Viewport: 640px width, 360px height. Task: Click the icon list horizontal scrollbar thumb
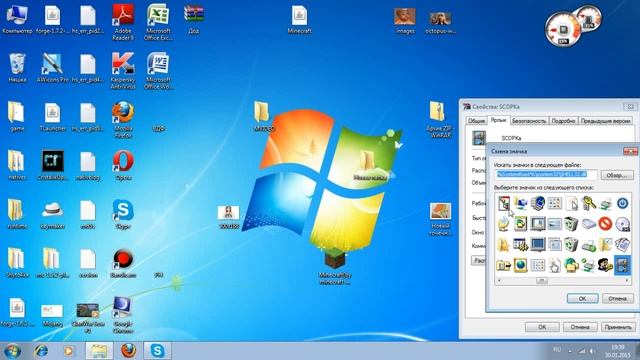coord(542,280)
